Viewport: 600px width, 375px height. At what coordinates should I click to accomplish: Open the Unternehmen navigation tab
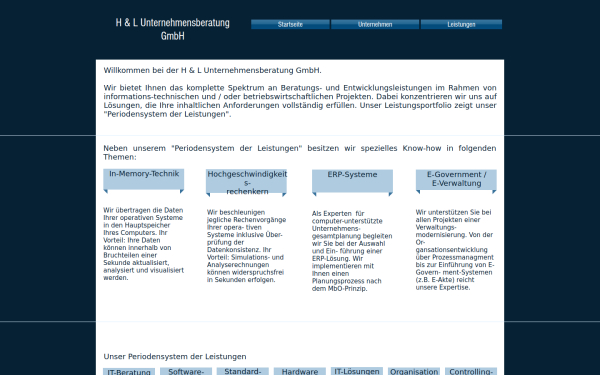point(375,24)
